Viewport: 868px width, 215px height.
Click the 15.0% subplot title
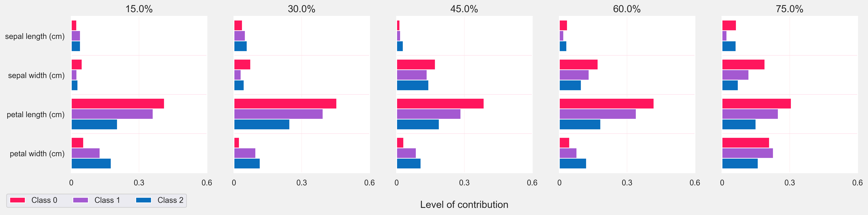point(139,9)
